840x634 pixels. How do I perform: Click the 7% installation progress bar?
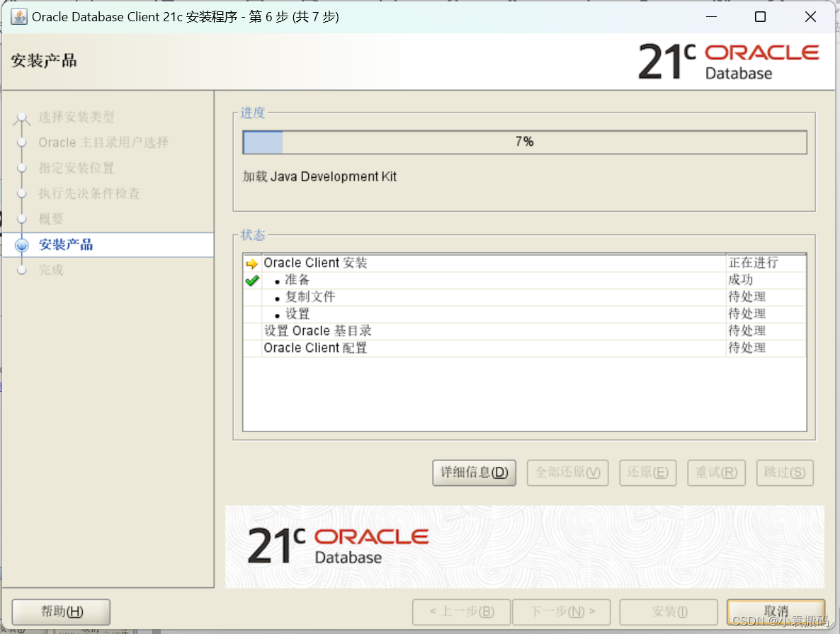point(524,142)
